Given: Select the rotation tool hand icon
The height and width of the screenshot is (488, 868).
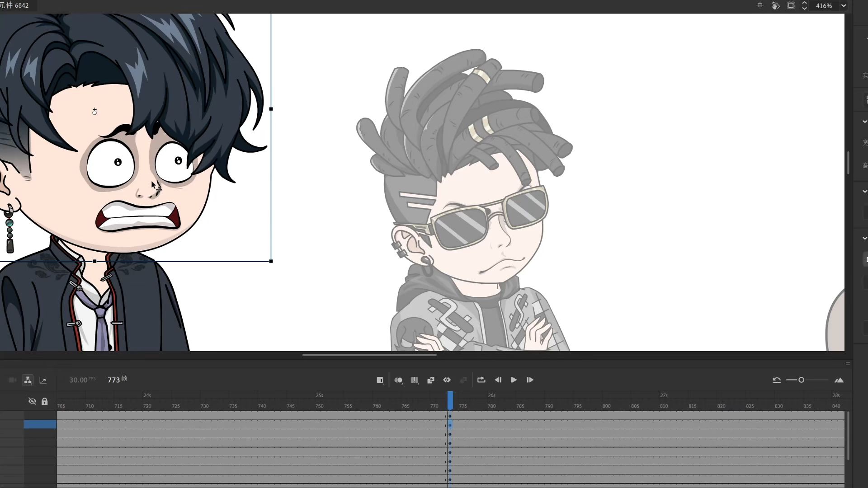Looking at the screenshot, I should (x=775, y=5).
